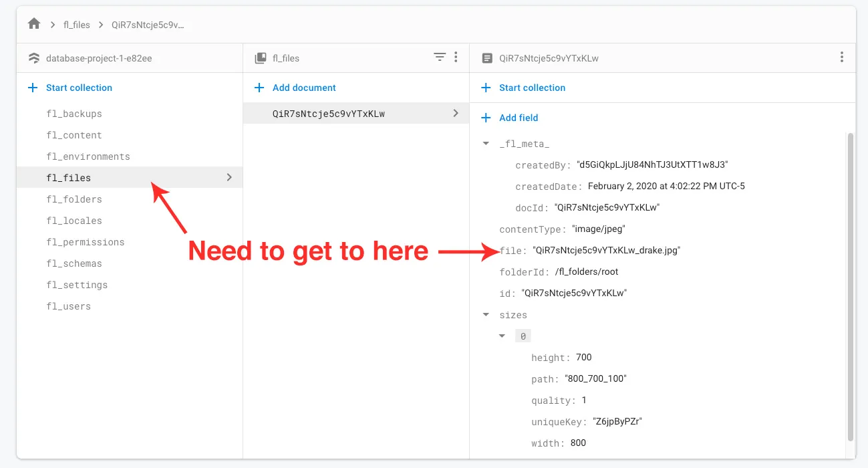Click the document icon in header
This screenshot has width=868, height=468.
[487, 58]
